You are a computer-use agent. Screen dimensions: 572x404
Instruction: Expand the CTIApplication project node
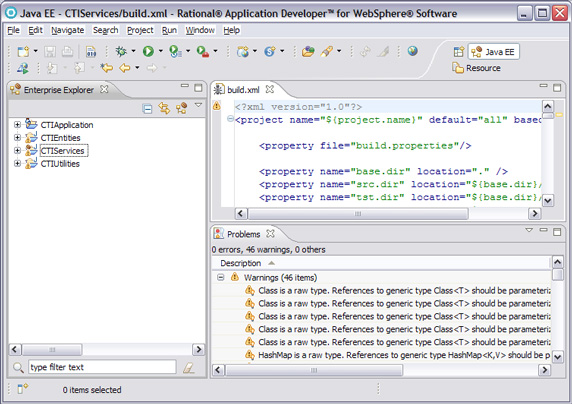pos(17,125)
